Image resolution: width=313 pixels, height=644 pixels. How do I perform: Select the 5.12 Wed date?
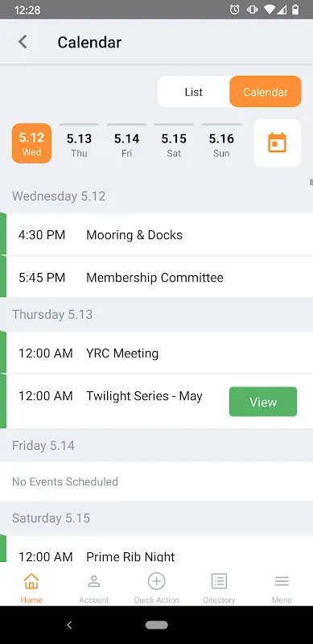tap(31, 143)
